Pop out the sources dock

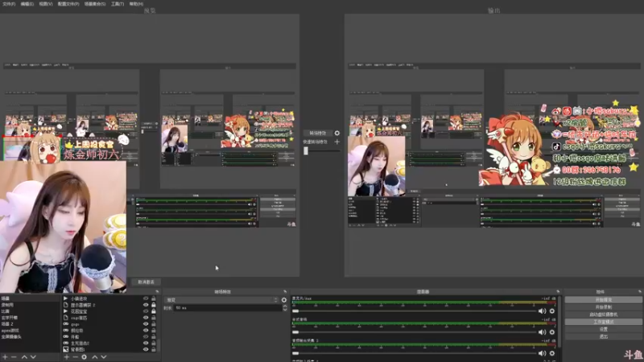coord(157,292)
